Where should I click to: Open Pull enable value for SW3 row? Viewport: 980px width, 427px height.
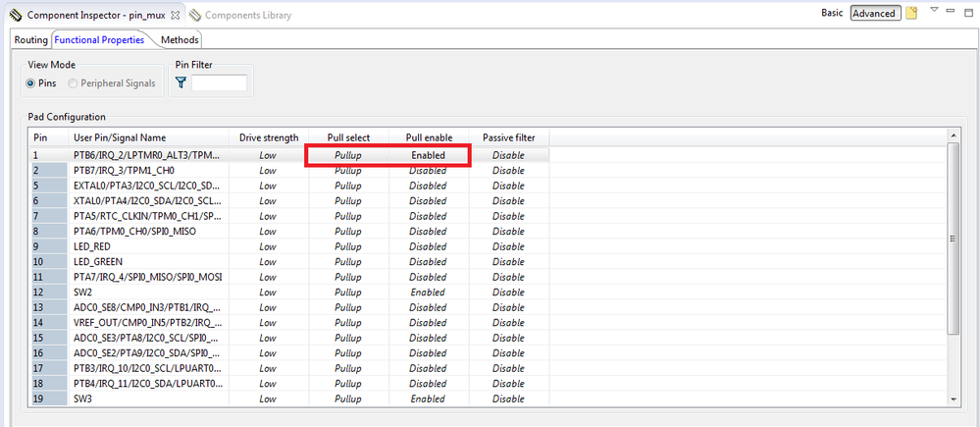428,399
